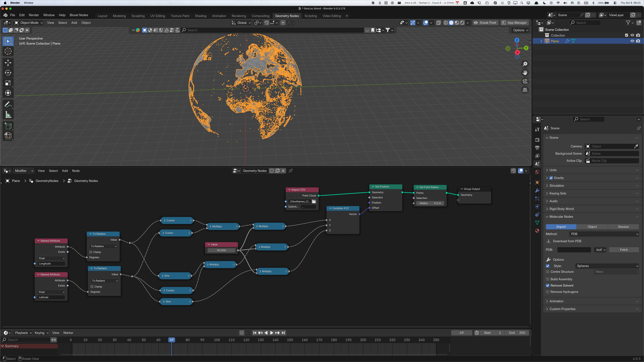Click the viewport zoom magnifier icon

click(525, 64)
